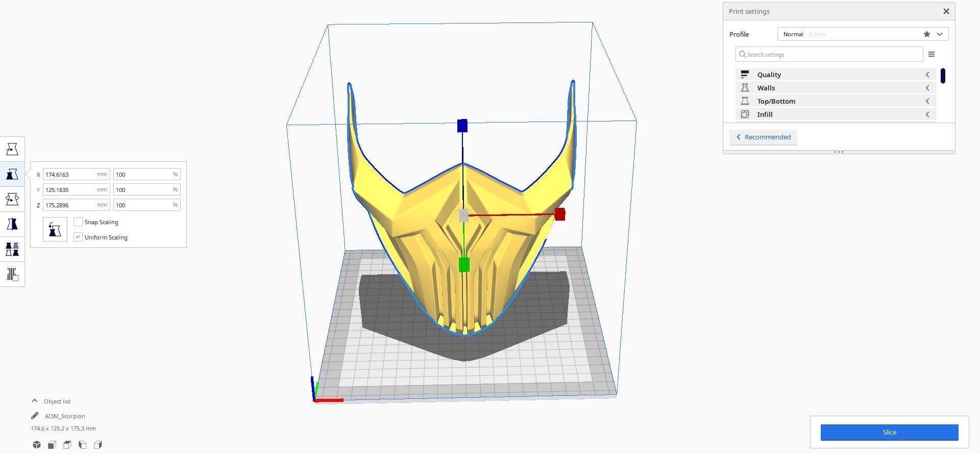Enable Snap Scaling checkbox
This screenshot has height=454, width=980.
pos(78,222)
